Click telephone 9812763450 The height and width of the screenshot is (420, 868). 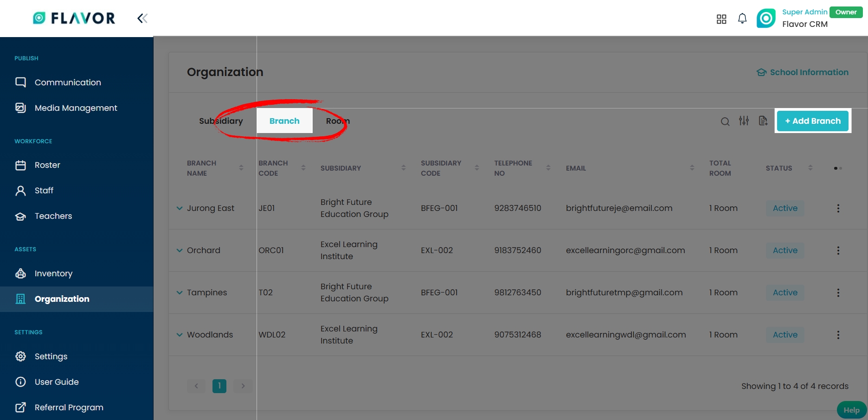(518, 293)
